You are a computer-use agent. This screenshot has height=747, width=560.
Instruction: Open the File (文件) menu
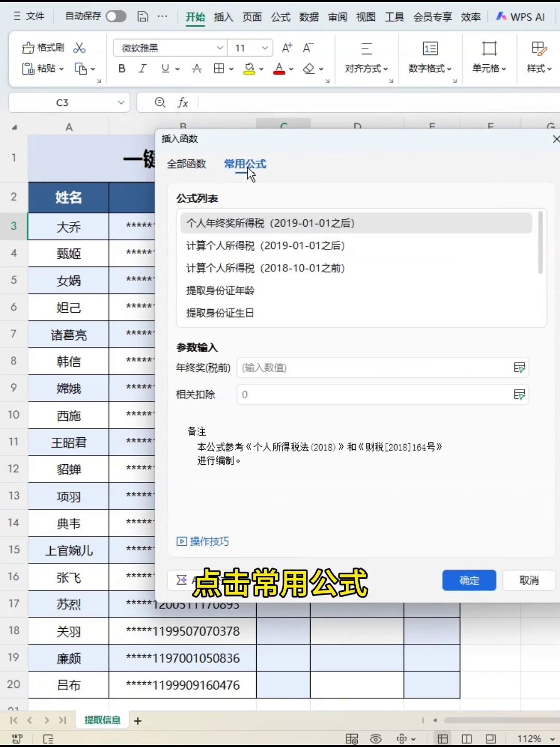pyautogui.click(x=30, y=17)
